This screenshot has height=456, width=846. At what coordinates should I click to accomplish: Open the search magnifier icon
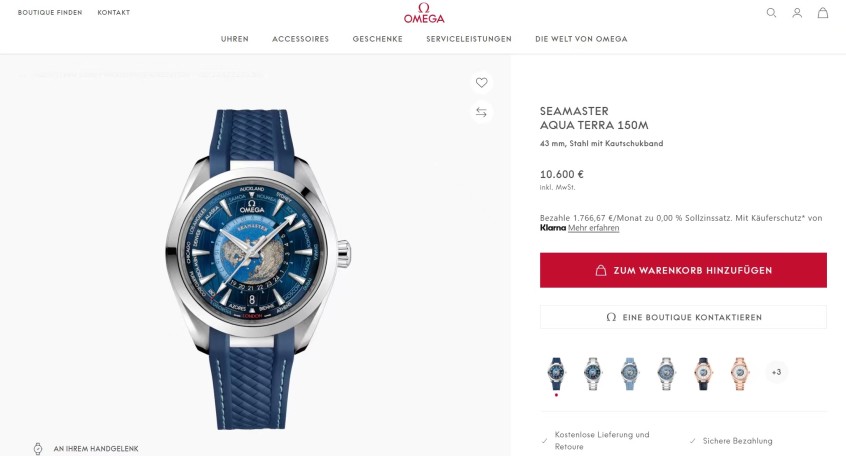coord(771,13)
